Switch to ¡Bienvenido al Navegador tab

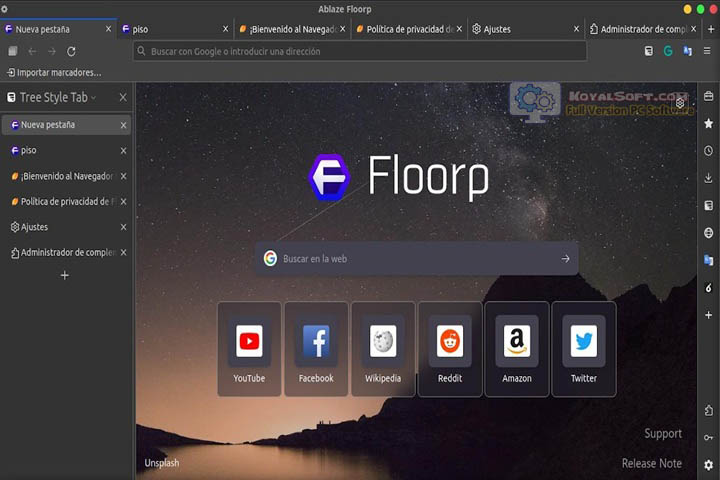coord(292,29)
